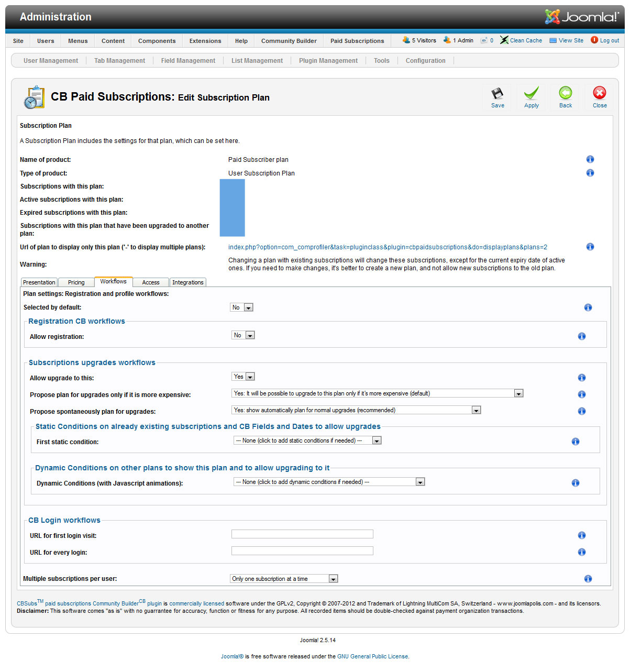Switch to the Pricing tab
Image resolution: width=630 pixels, height=672 pixels.
[x=76, y=282]
